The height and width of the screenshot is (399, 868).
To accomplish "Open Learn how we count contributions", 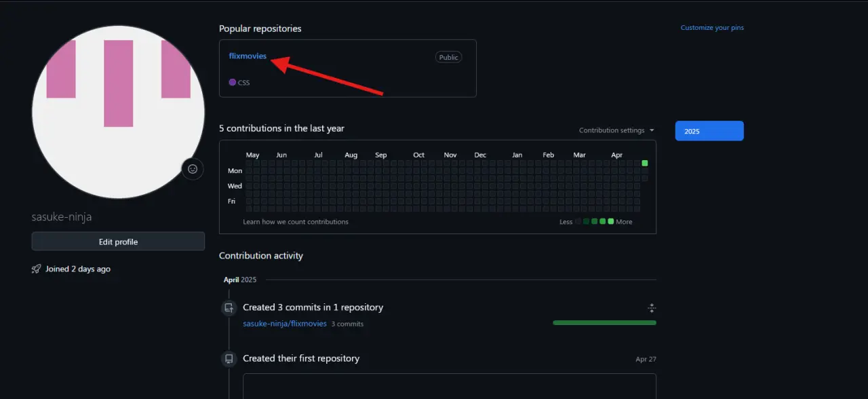I will click(x=296, y=222).
